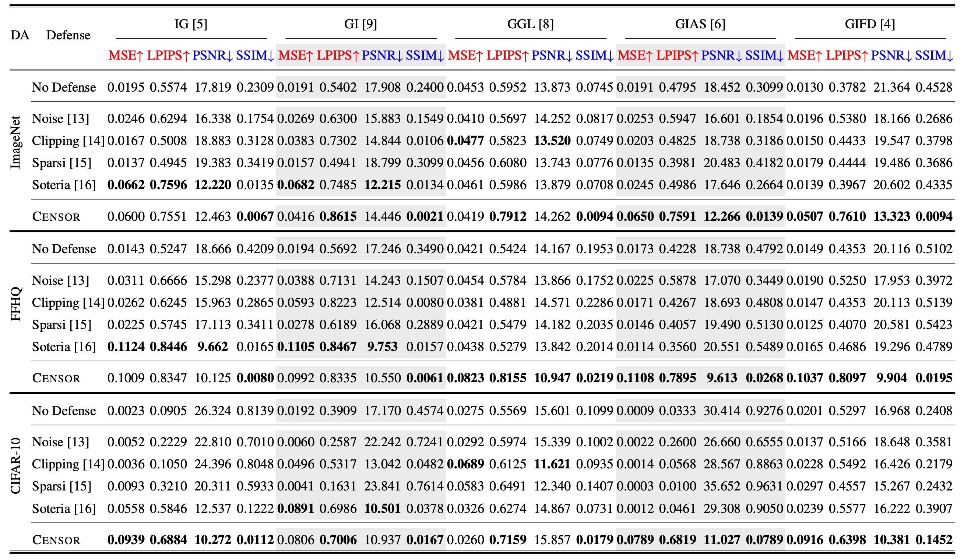Select the value 26.324
Image resolution: width=964 pixels, height=560 pixels.
pos(213,411)
